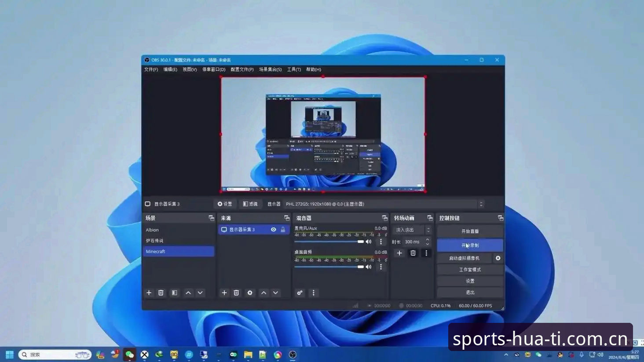The image size is (644, 362).
Task: Open the Windows Start button
Action: (x=9, y=355)
